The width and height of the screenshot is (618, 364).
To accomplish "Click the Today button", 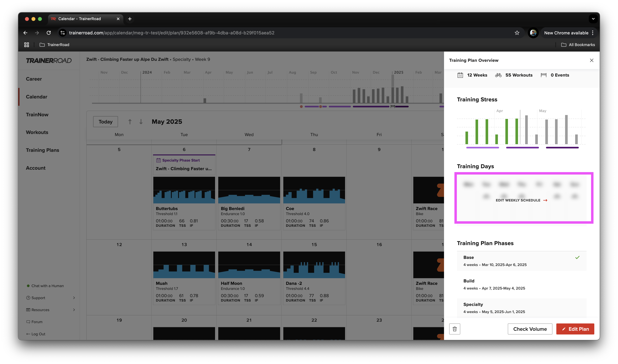I will 105,122.
